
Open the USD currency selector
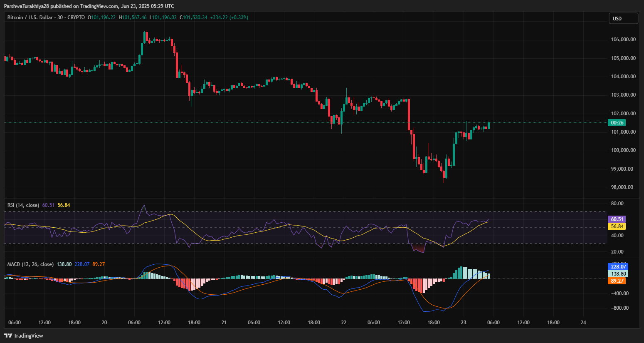(x=623, y=18)
